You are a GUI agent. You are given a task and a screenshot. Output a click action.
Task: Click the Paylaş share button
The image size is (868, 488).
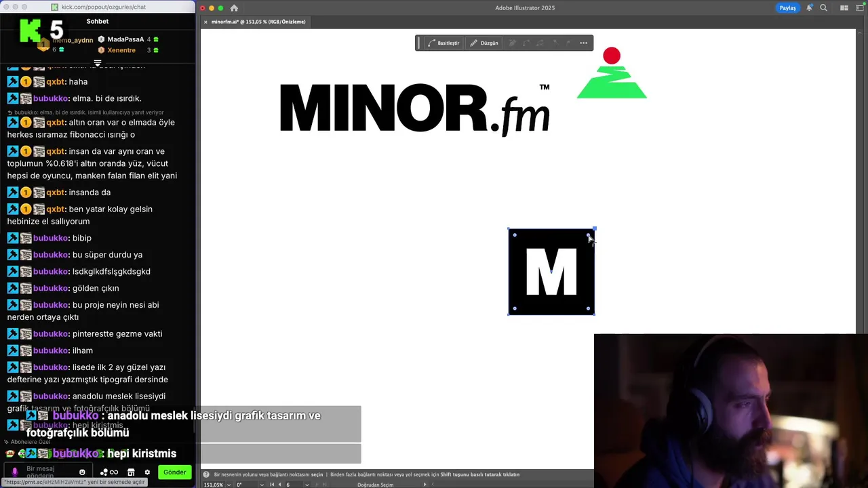click(787, 8)
